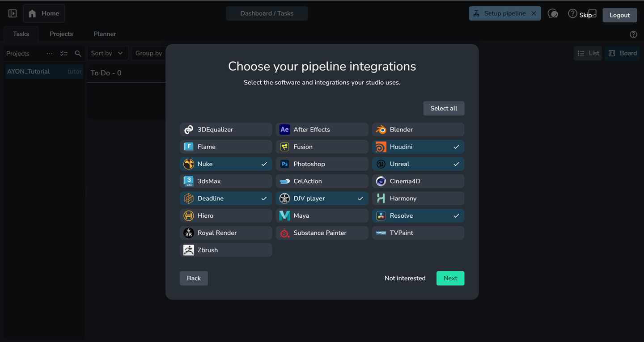Image resolution: width=644 pixels, height=342 pixels.
Task: Click the 3dsMax logo icon
Action: [189, 181]
